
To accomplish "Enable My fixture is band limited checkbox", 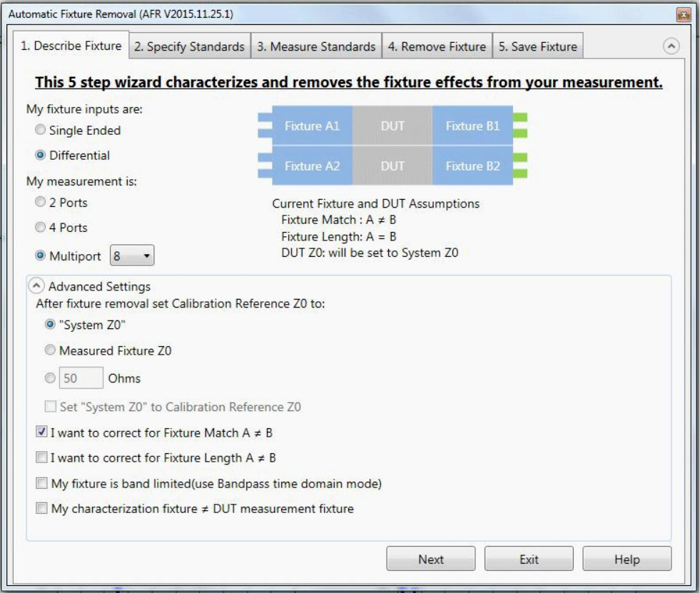I will (x=41, y=483).
